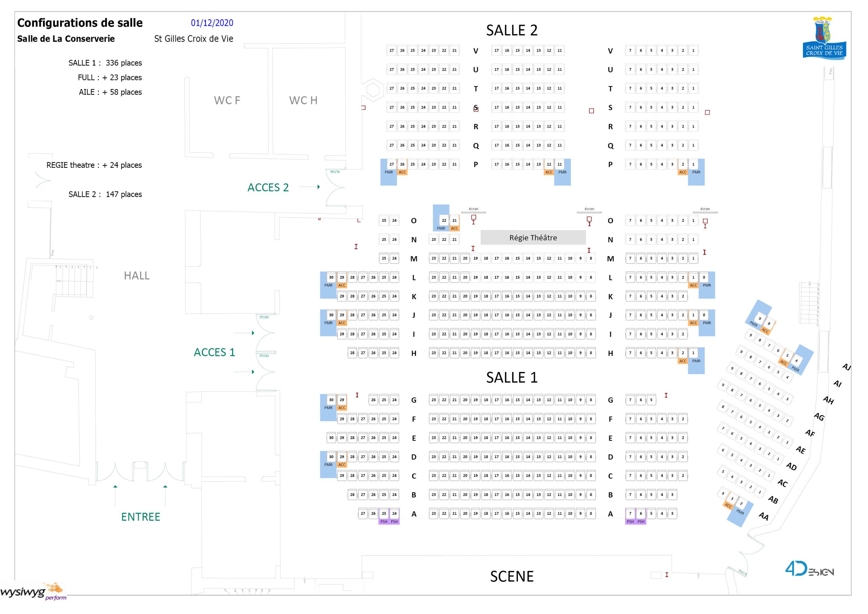
Task: Click the SALLE 1 heading
Action: tap(512, 377)
